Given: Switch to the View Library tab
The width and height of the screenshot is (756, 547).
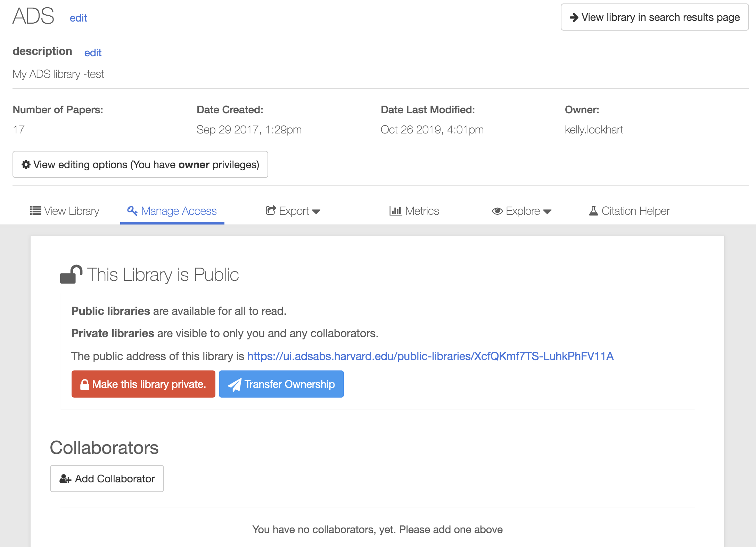Looking at the screenshot, I should (x=71, y=211).
